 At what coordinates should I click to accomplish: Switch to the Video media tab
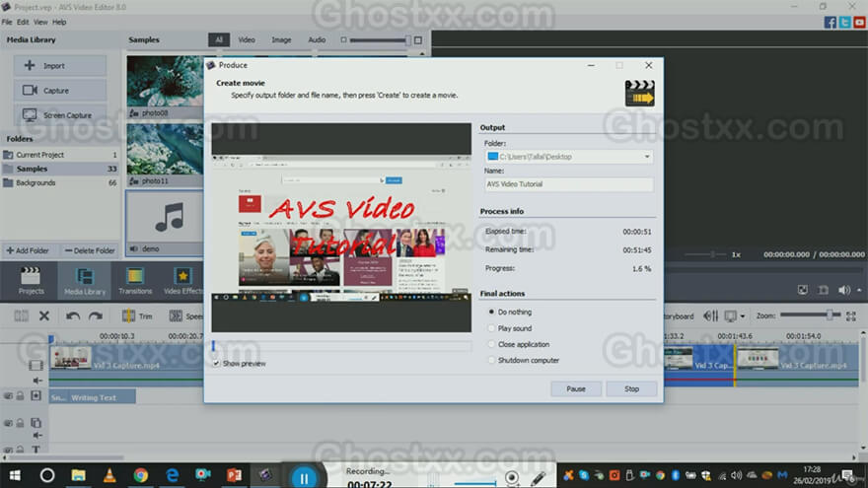coord(247,39)
